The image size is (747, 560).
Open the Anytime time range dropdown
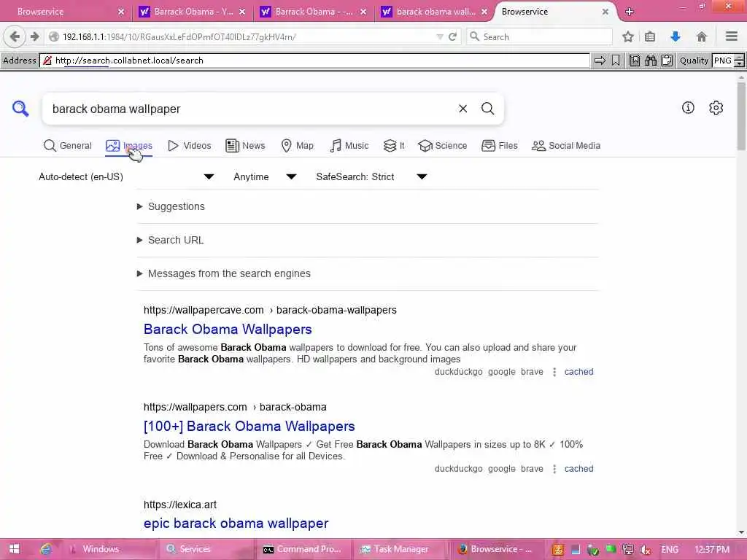(265, 176)
